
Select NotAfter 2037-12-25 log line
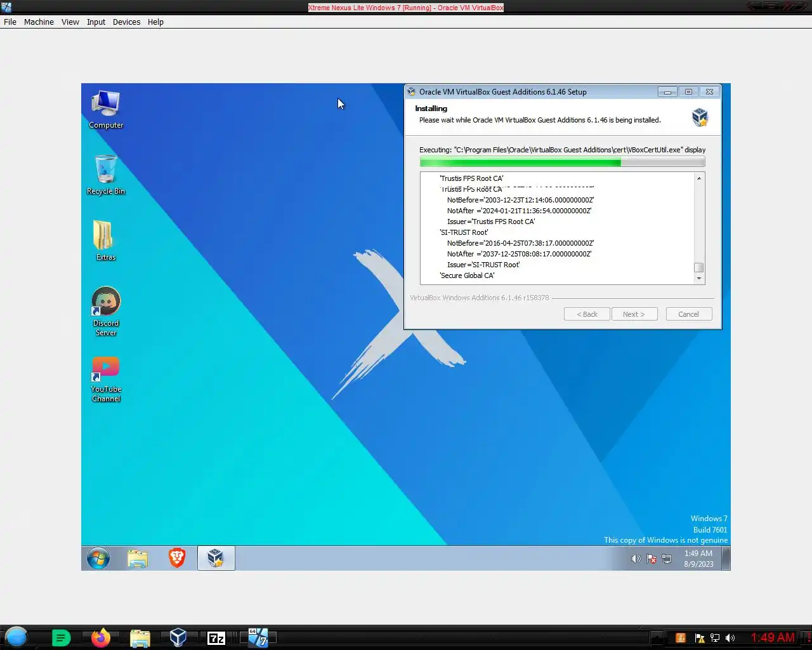coord(519,254)
